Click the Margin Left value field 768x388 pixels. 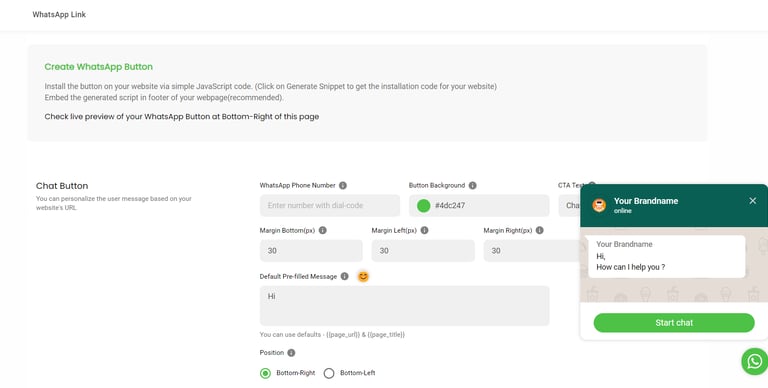click(423, 251)
